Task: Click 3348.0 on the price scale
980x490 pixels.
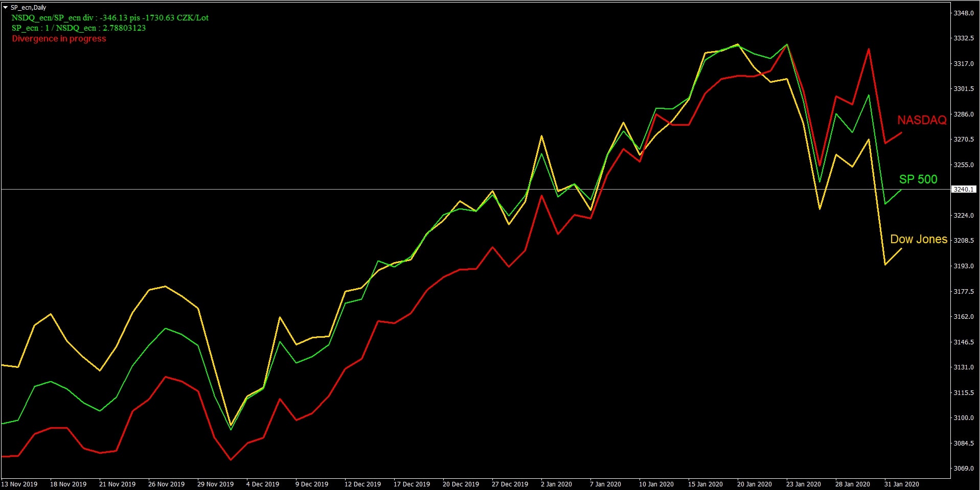Action: (x=964, y=13)
